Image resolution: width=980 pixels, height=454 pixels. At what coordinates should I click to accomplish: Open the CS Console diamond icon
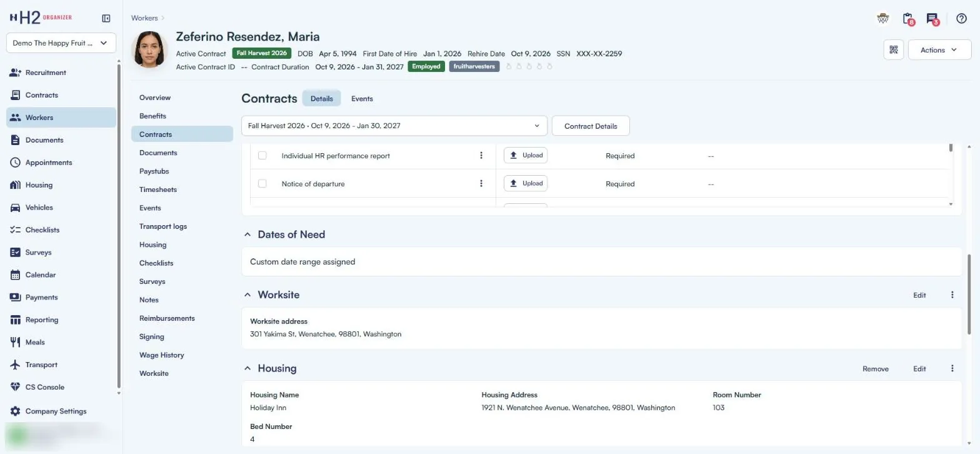click(x=16, y=387)
